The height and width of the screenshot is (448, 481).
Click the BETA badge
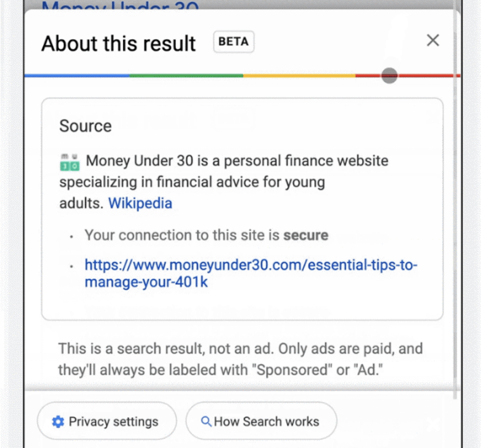[233, 42]
